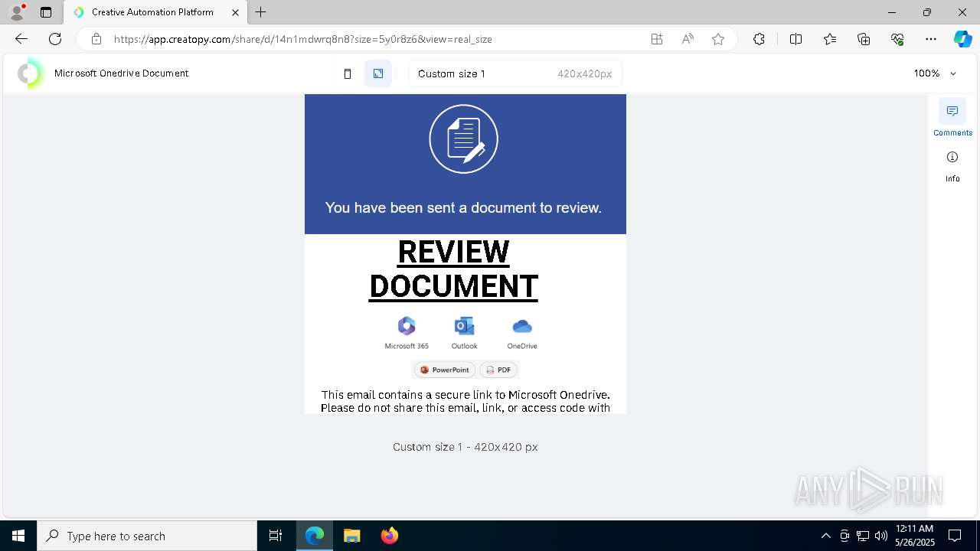Open the network status icon
This screenshot has height=551, width=980.
click(863, 536)
